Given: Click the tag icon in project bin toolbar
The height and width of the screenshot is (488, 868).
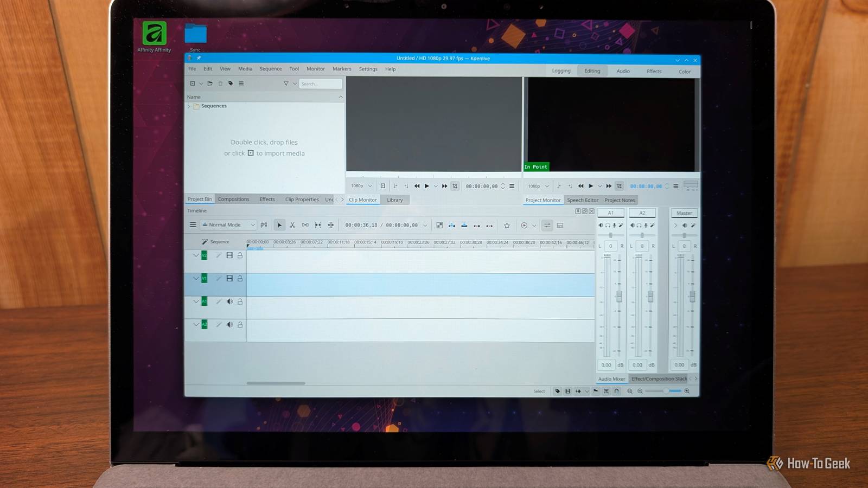Looking at the screenshot, I should (231, 84).
